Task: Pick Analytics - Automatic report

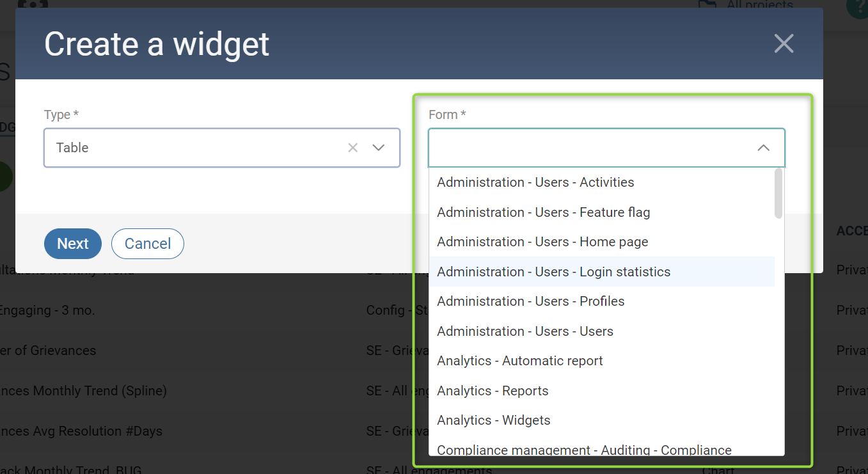Action: click(519, 361)
